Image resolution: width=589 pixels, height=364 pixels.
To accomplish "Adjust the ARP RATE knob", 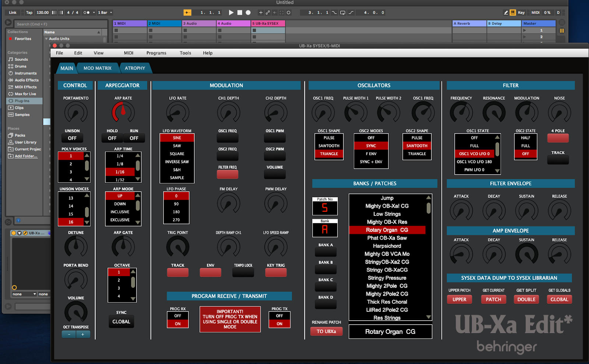I will click(123, 112).
